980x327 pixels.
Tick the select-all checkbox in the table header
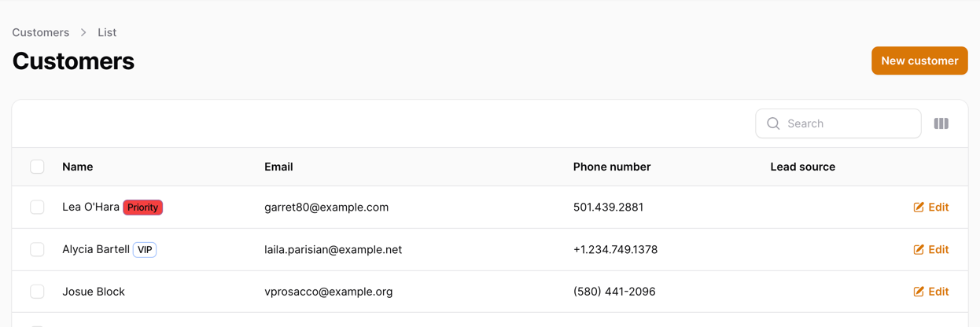(37, 167)
